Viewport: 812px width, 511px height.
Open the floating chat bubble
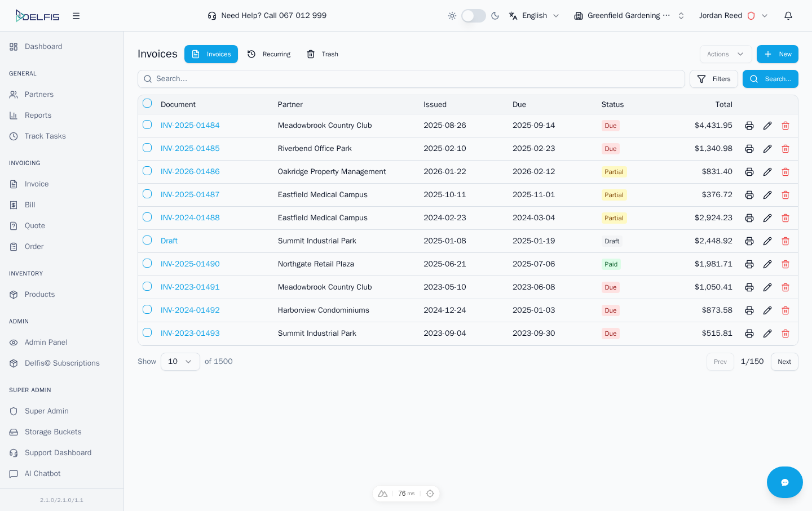tap(784, 482)
